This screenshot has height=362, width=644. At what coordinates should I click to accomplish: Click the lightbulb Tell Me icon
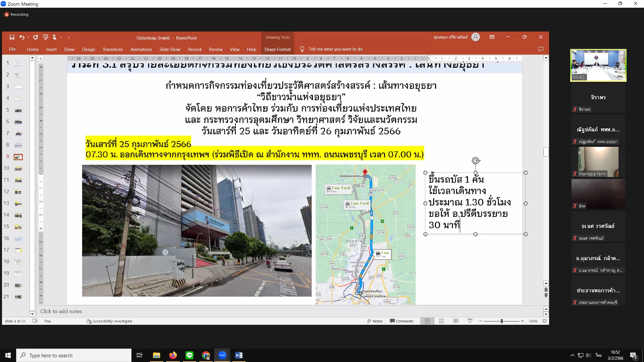click(302, 49)
